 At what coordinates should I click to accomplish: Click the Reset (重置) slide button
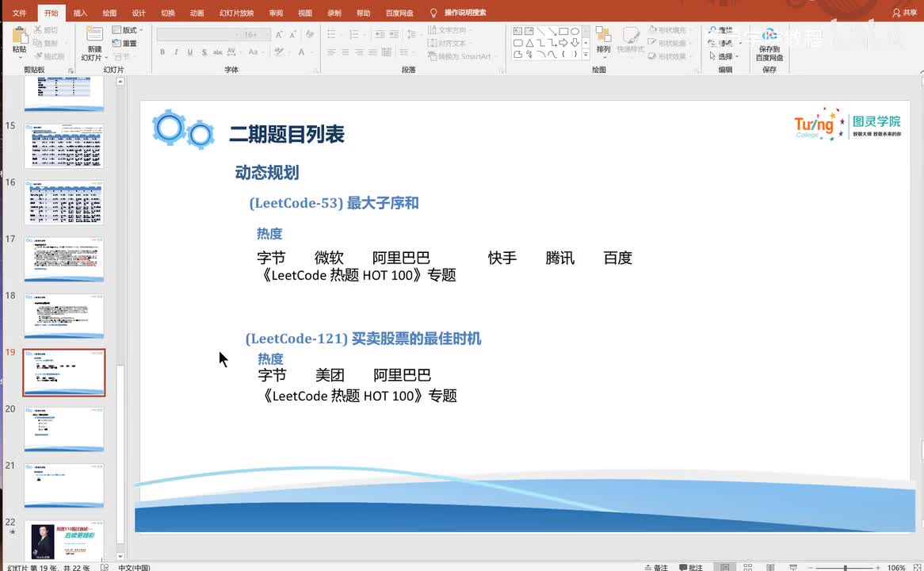(x=124, y=43)
